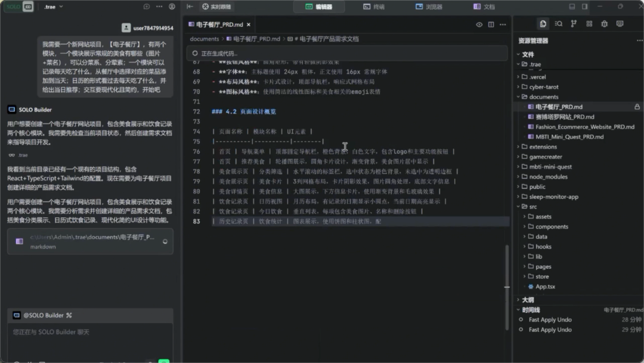Image resolution: width=644 pixels, height=363 pixels.
Task: Open the Debug bug icon
Action: (x=605, y=24)
